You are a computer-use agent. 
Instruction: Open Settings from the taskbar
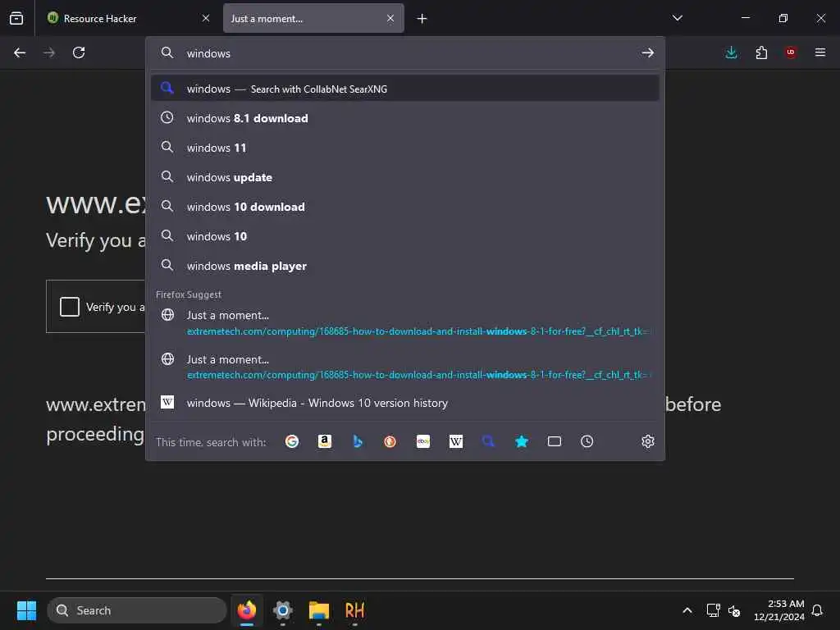pos(283,610)
